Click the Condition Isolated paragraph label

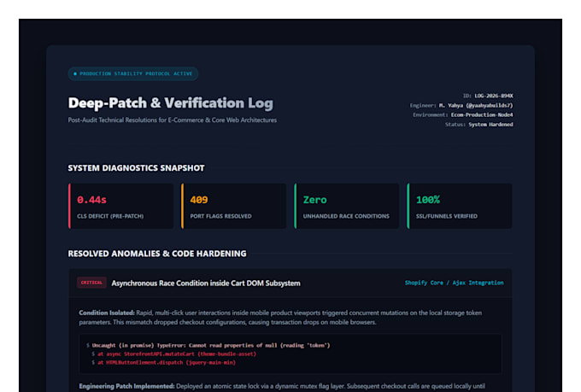(107, 313)
